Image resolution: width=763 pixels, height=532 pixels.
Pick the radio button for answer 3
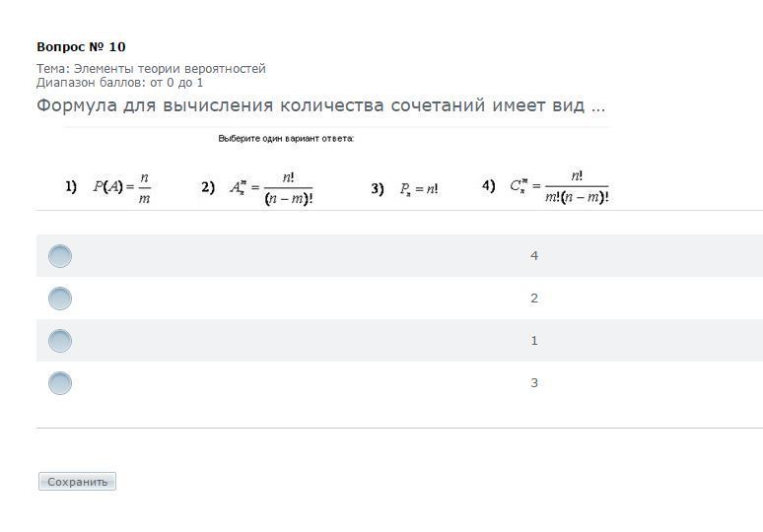[60, 383]
